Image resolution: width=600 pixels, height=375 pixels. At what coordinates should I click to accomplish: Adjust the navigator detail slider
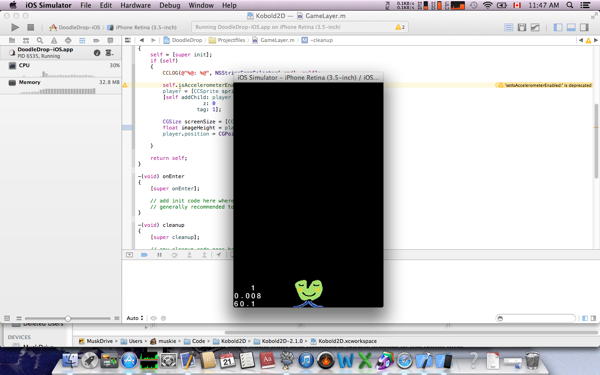[68, 318]
